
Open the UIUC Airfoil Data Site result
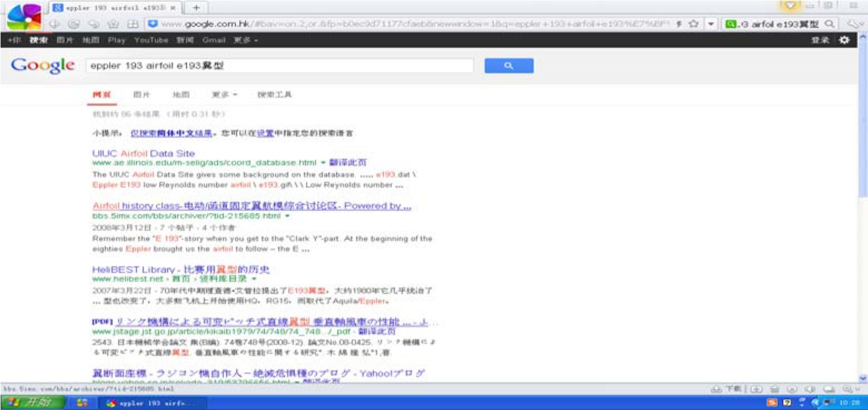click(x=143, y=153)
